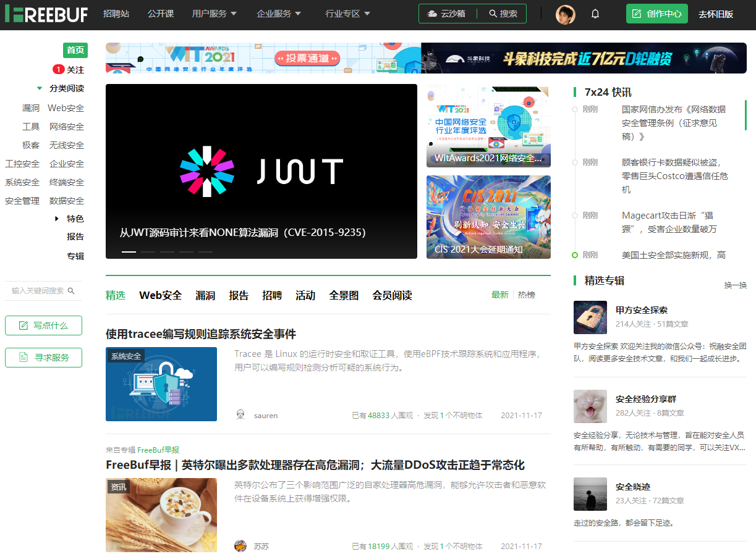Open 报告 in the left sidebar

pos(75,237)
